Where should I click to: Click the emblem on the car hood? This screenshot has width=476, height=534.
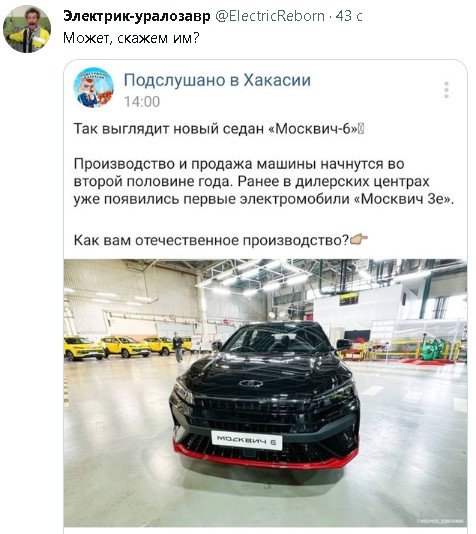[x=251, y=383]
